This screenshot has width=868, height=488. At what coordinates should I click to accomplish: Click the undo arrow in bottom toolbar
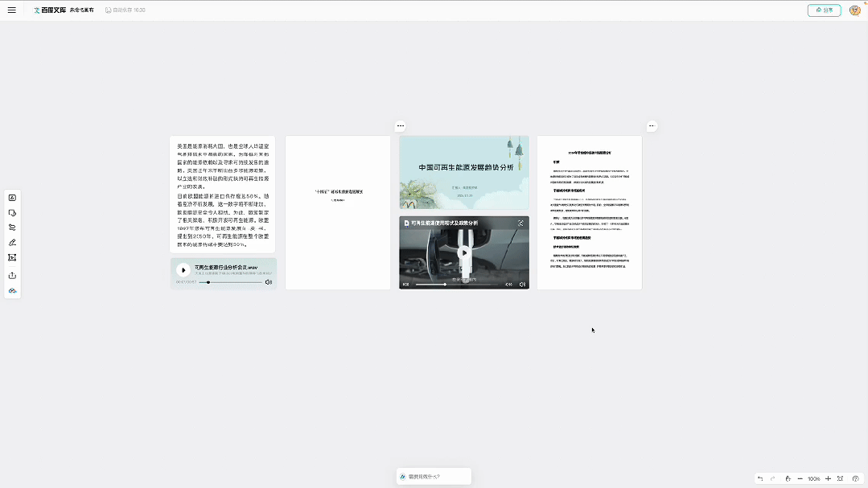click(x=760, y=478)
